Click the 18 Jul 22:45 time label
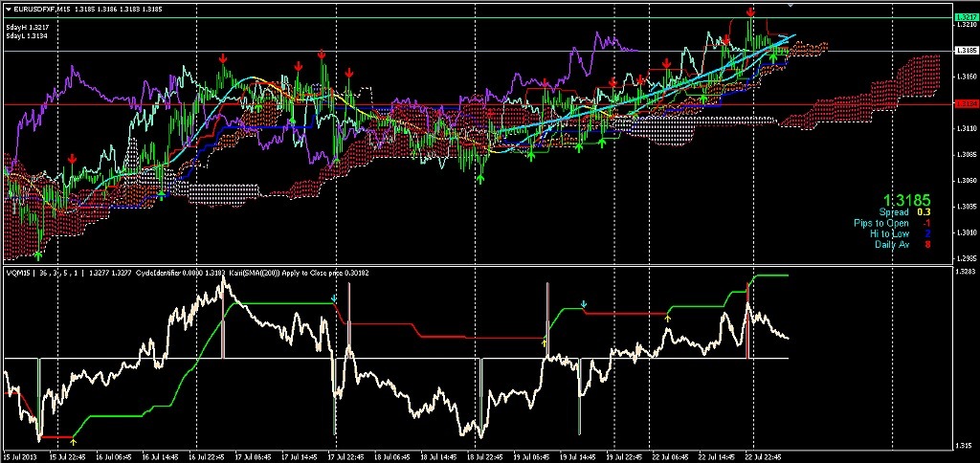Image resolution: width=980 pixels, height=463 pixels. (x=487, y=456)
